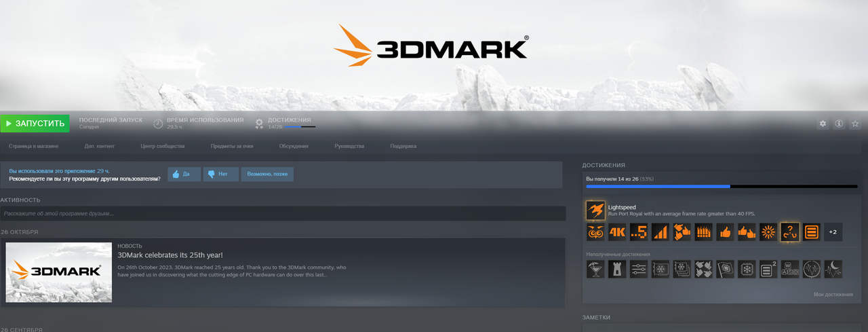Screen dimensions: 868x332
Task: Open Доп. контент tab
Action: (100, 146)
